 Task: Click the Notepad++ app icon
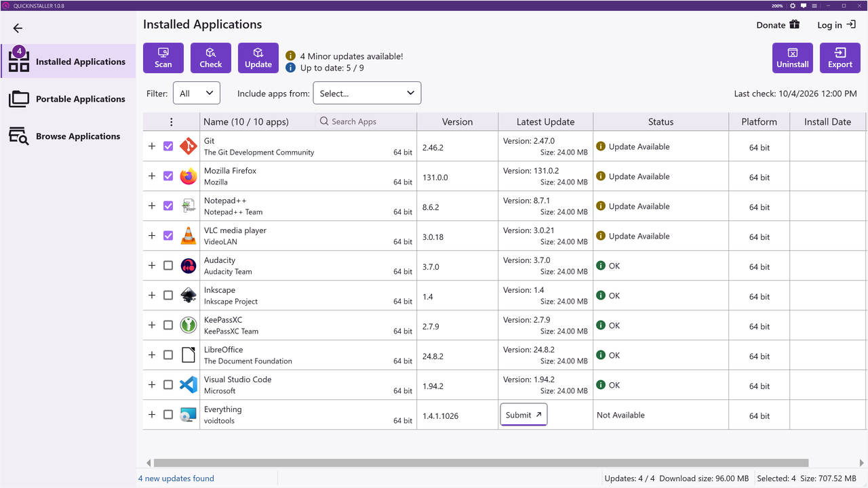click(x=189, y=206)
